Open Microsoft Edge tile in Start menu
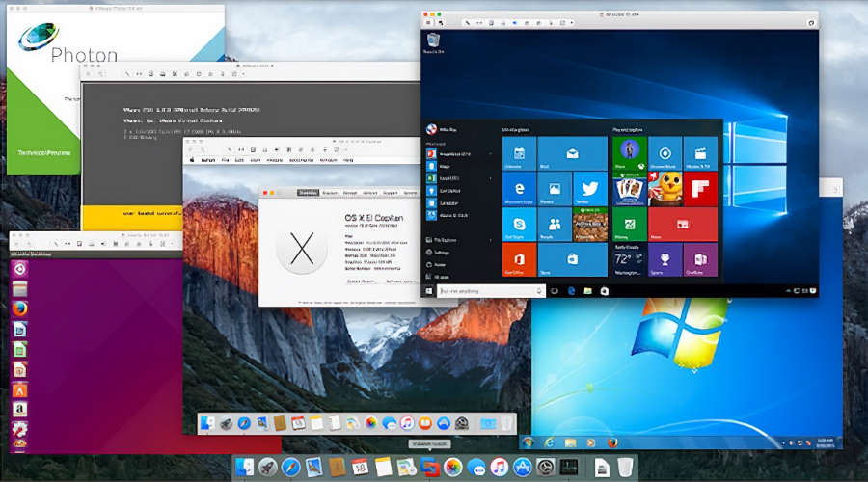The height and width of the screenshot is (482, 868). [x=519, y=189]
